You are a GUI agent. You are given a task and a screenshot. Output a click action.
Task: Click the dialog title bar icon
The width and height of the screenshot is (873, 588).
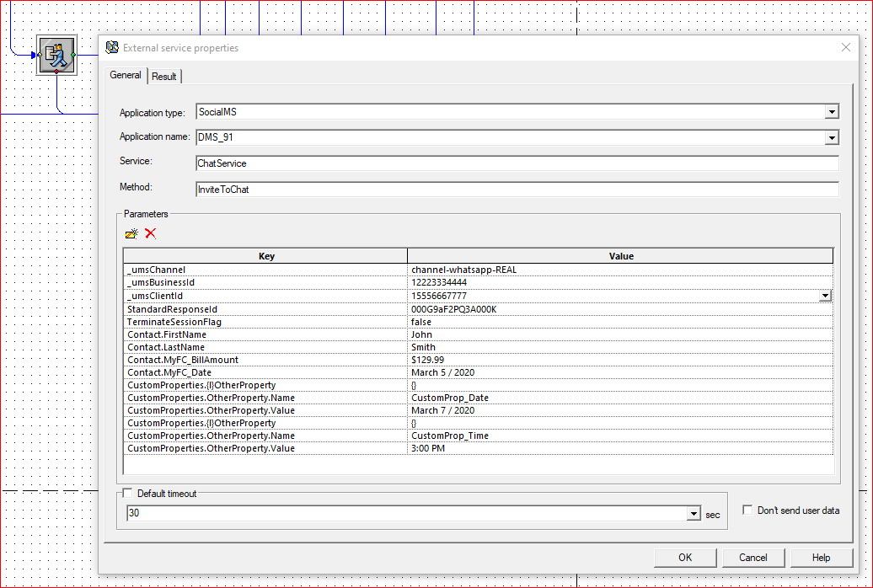(x=112, y=48)
